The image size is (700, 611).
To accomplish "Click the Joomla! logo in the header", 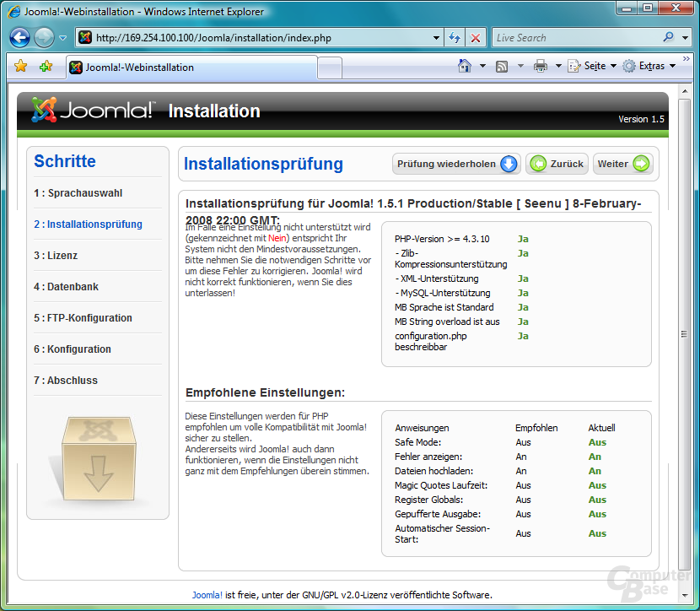I will [x=94, y=110].
